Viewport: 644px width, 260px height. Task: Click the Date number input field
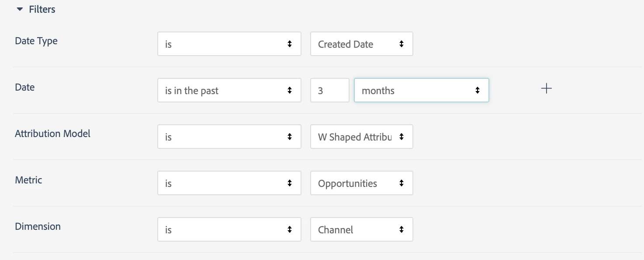[x=329, y=90]
